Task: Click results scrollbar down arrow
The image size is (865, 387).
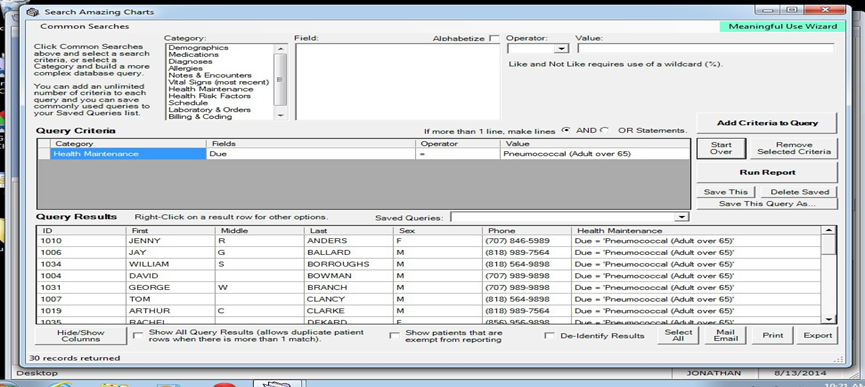Action: pos(828,319)
